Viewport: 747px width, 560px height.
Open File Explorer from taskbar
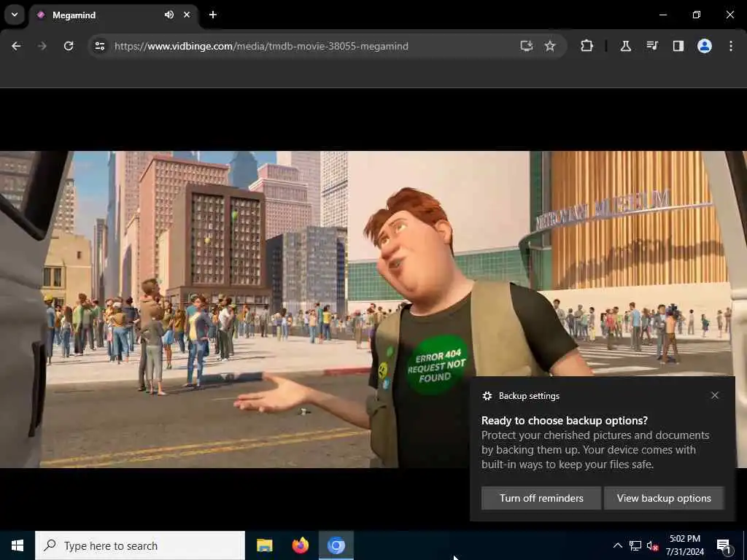(264, 545)
